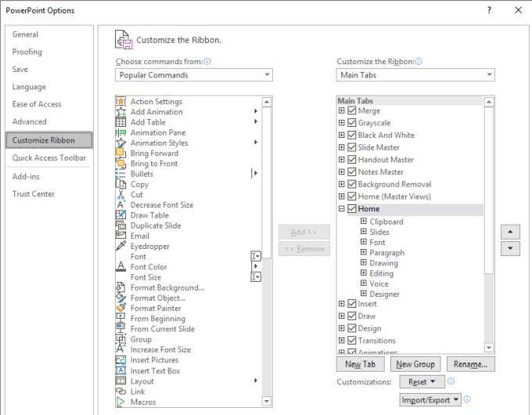Open the Reset dropdown button
The image size is (532, 415).
(422, 381)
